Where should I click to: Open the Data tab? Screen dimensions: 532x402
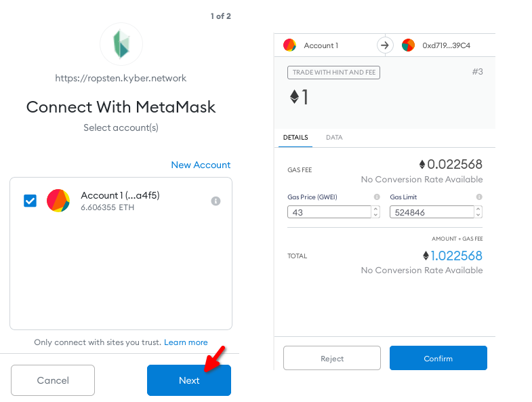pos(334,138)
